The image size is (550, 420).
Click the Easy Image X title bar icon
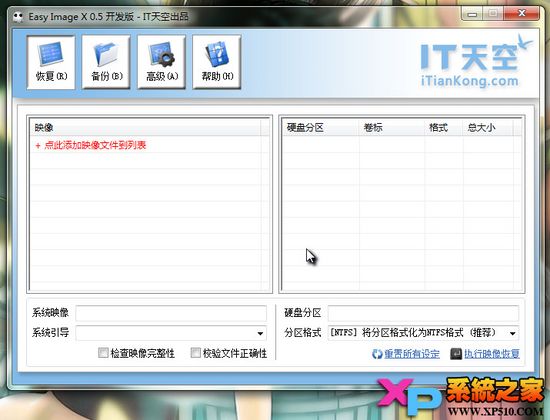pos(18,16)
